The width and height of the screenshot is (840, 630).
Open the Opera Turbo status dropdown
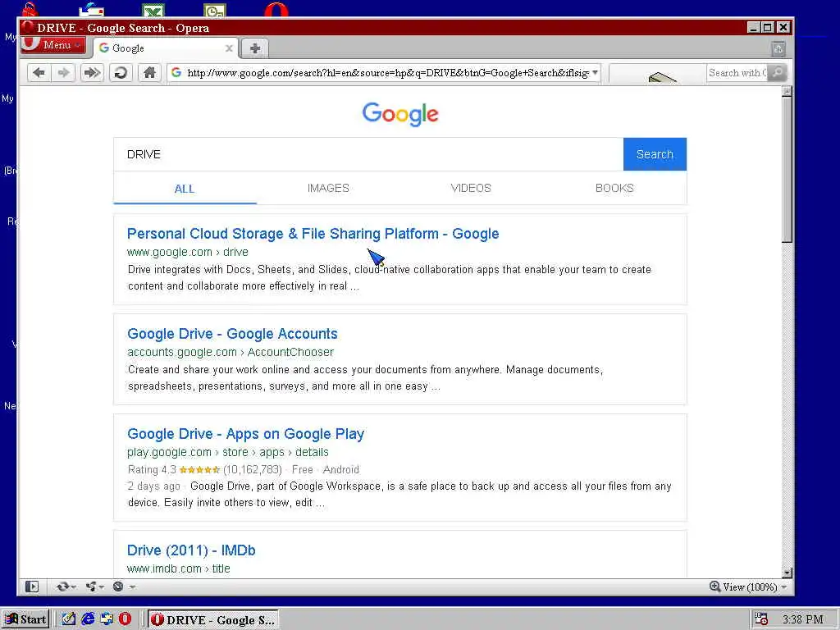[x=124, y=587]
